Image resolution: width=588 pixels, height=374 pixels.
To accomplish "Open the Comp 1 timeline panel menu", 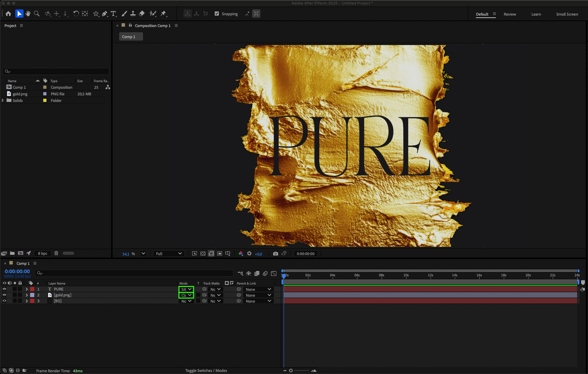I will [x=35, y=263].
